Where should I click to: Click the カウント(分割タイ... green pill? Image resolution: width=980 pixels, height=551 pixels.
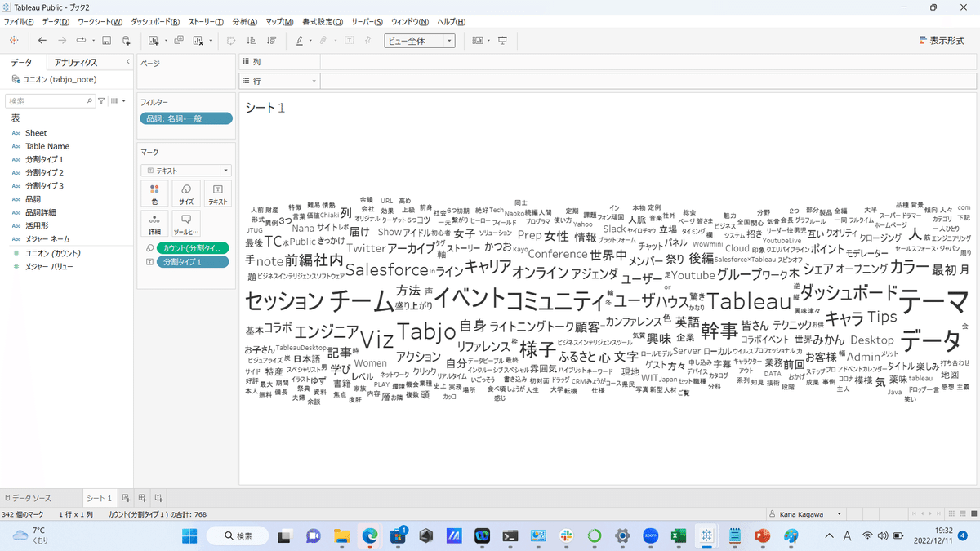click(194, 247)
